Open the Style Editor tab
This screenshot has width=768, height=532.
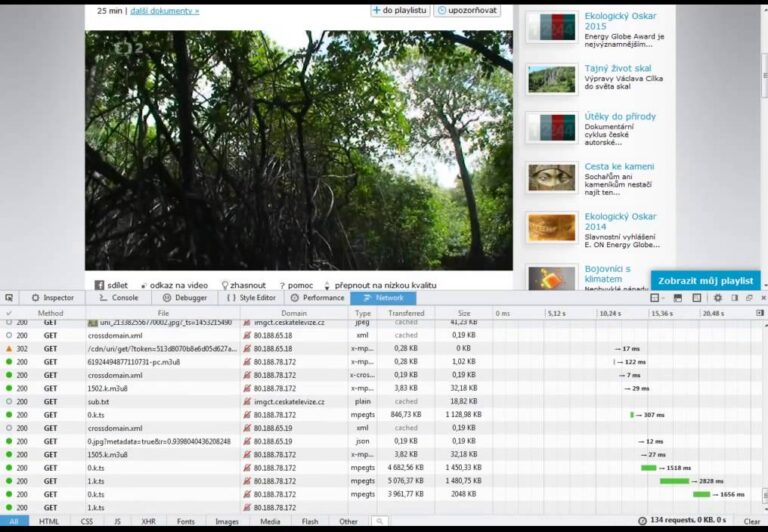[251, 298]
